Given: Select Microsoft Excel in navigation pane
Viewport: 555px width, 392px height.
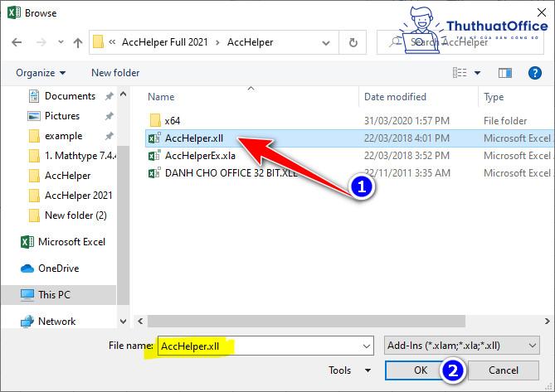Looking at the screenshot, I should pyautogui.click(x=71, y=242).
